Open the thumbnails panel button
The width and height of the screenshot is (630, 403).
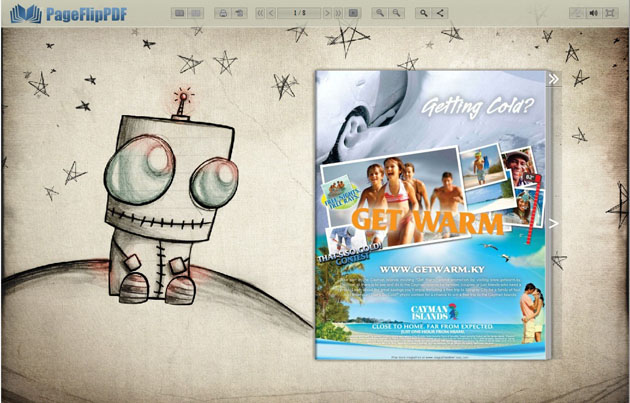pyautogui.click(x=196, y=13)
